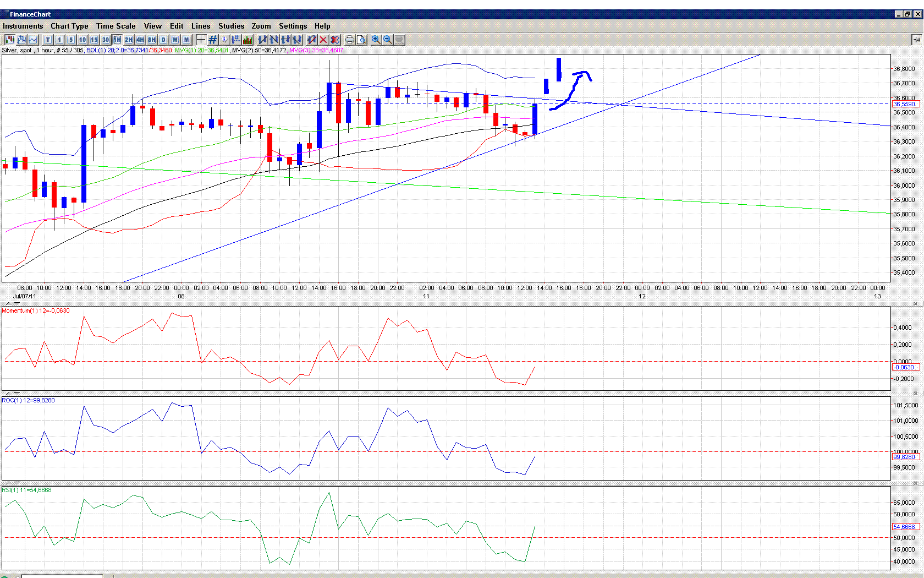924x578 pixels.
Task: Set the tick (T) time scale
Action: click(48, 40)
